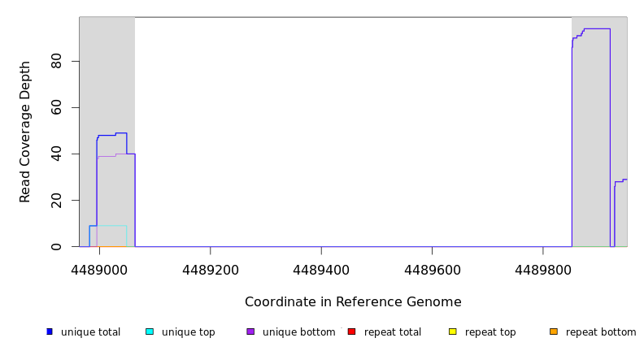Click the 4489000 x-axis tick label

pos(100,269)
